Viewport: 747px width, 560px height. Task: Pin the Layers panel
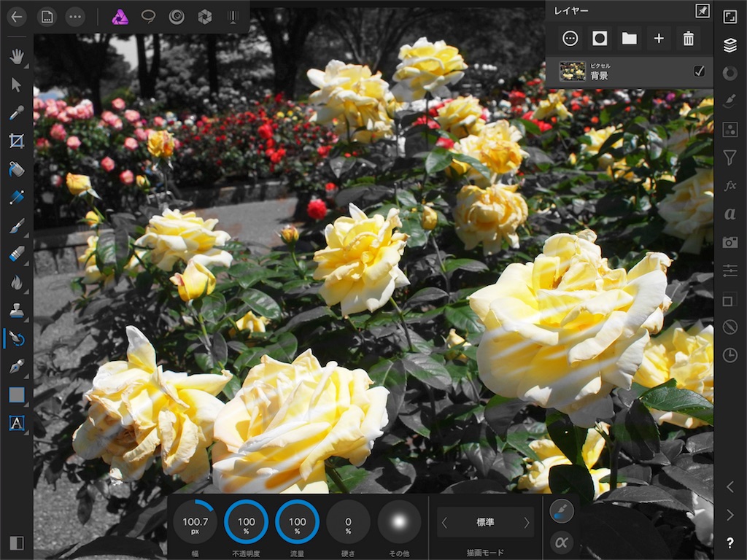coord(703,11)
